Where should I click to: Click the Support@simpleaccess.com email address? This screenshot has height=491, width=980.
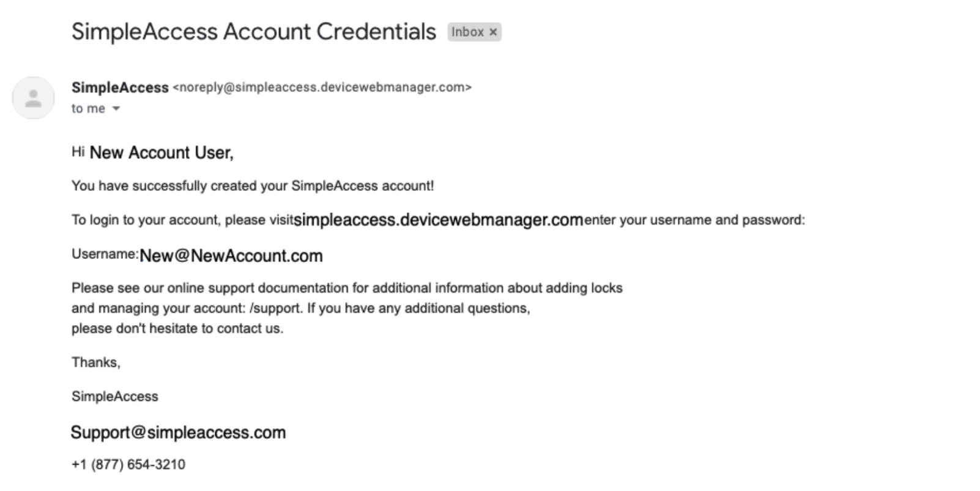click(178, 432)
